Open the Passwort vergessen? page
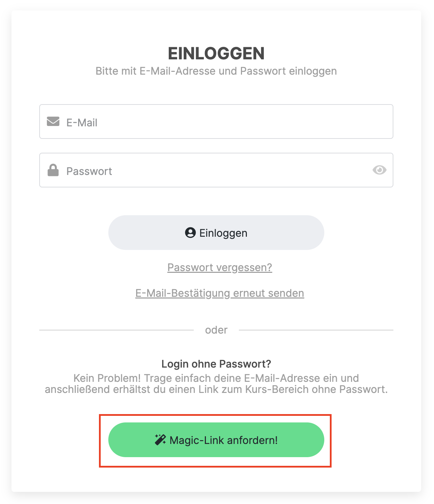This screenshot has width=434, height=504. [220, 267]
